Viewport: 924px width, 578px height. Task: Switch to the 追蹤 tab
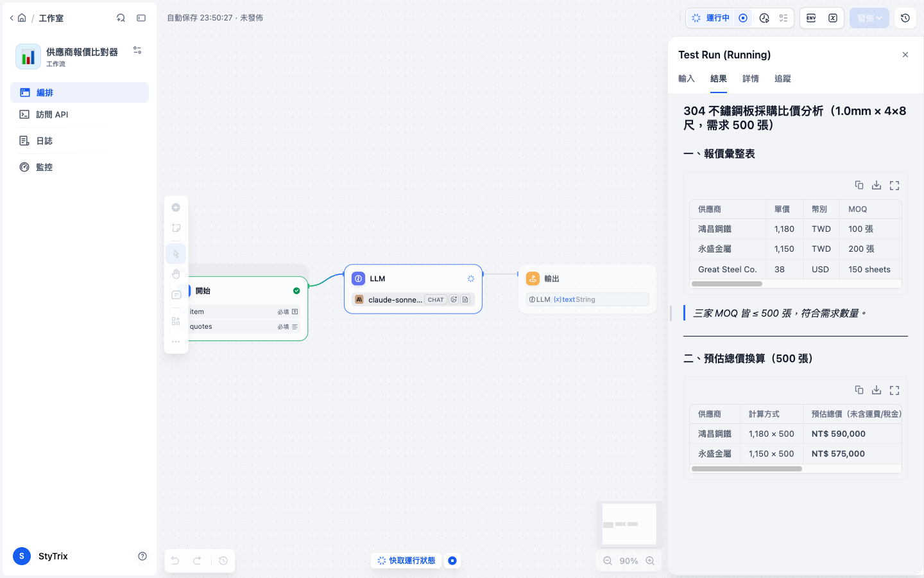783,78
